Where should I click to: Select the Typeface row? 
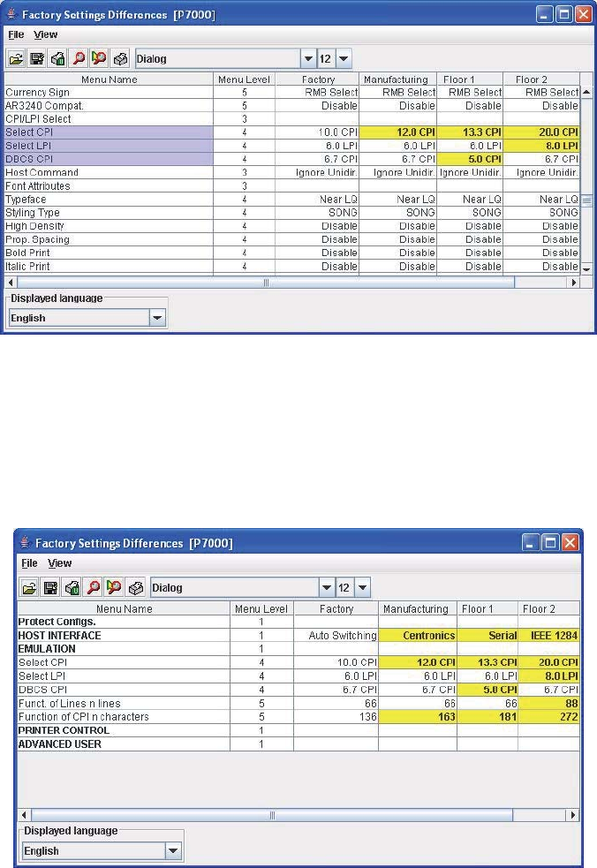pyautogui.click(x=291, y=200)
